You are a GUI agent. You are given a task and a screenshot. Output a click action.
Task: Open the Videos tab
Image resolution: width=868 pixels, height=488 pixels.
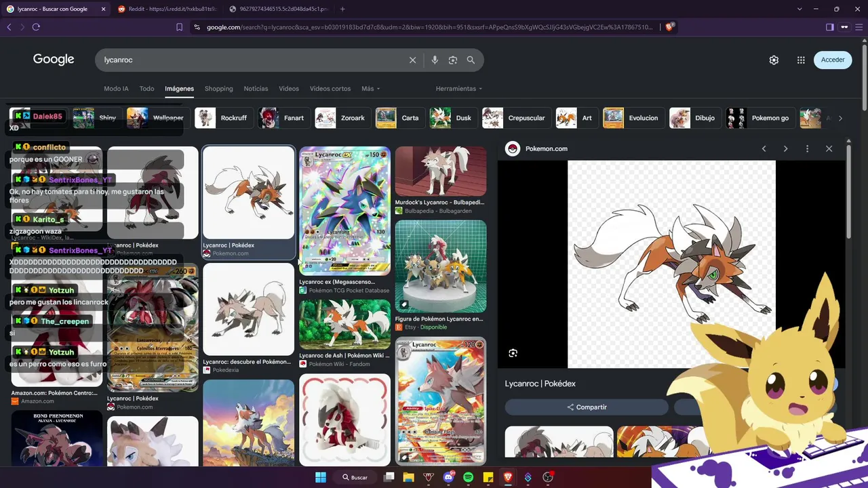click(289, 89)
